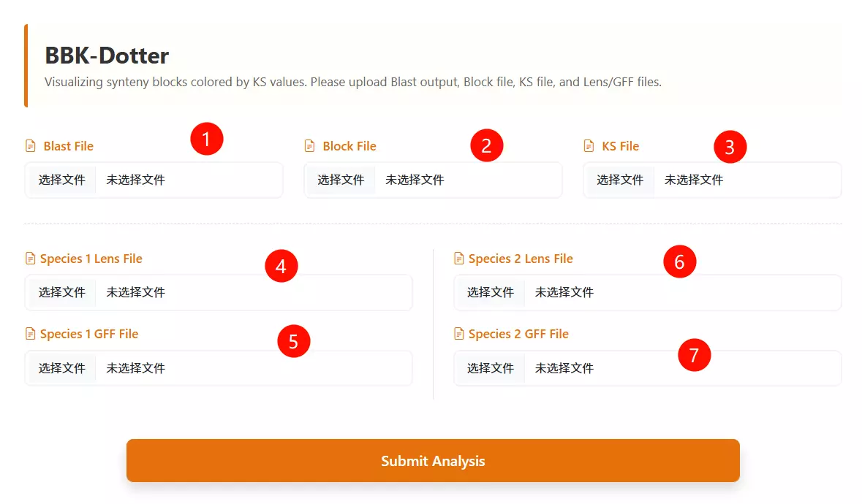Image resolution: width=862 pixels, height=504 pixels.
Task: Click the red number 1 badge
Action: (206, 139)
